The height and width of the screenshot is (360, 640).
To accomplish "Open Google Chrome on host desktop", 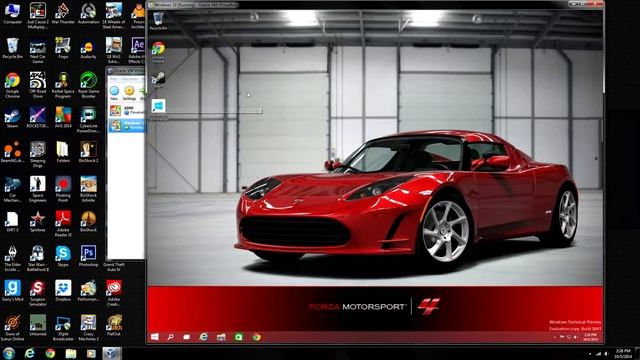I will (x=12, y=85).
